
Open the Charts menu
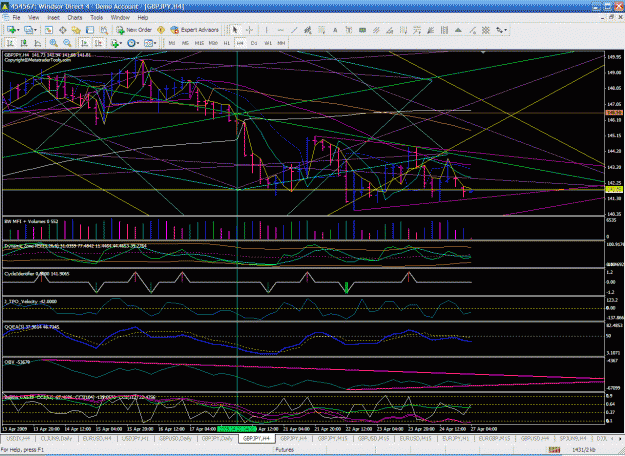point(75,18)
